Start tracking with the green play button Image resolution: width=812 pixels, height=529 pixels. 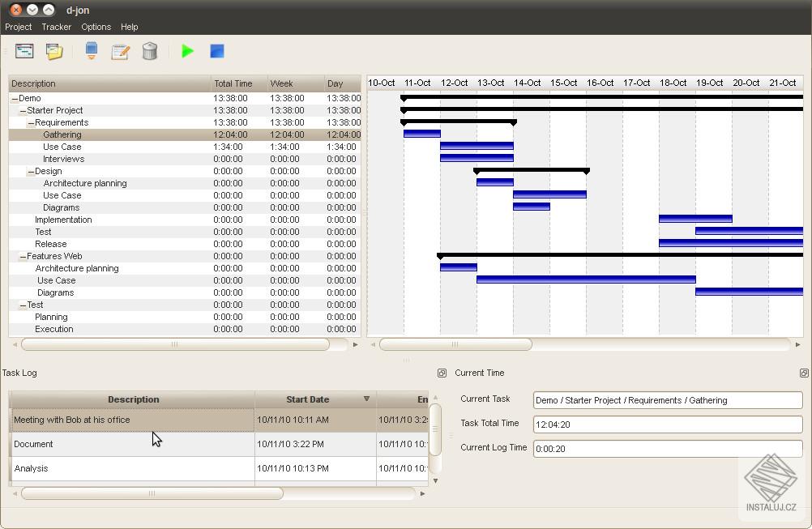tap(187, 51)
